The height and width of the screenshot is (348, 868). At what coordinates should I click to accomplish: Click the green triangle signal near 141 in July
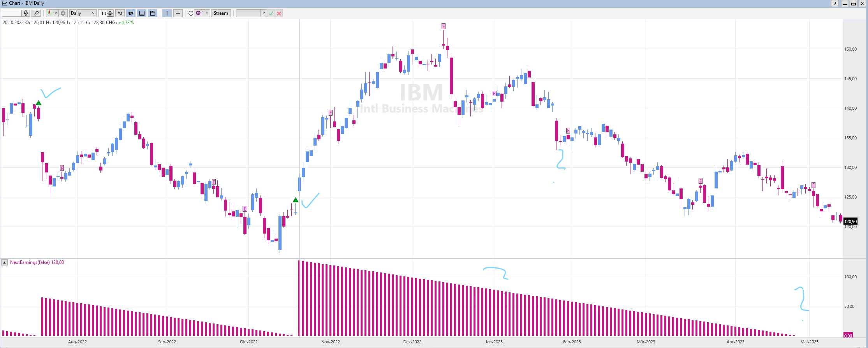tap(39, 103)
